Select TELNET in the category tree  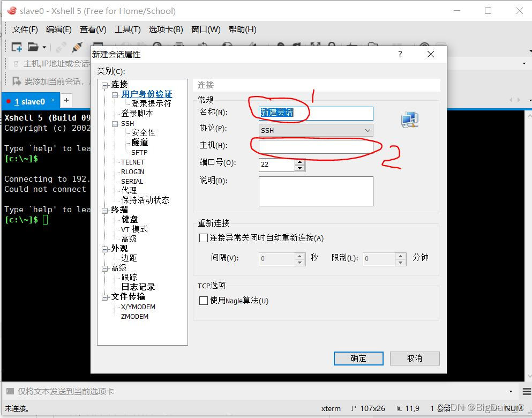[133, 162]
